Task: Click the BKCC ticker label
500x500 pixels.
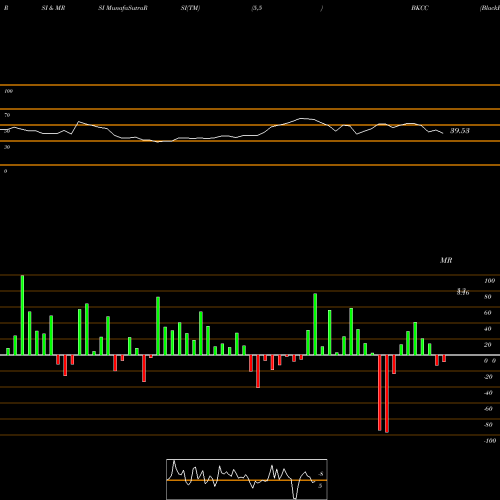Action: 420,8
